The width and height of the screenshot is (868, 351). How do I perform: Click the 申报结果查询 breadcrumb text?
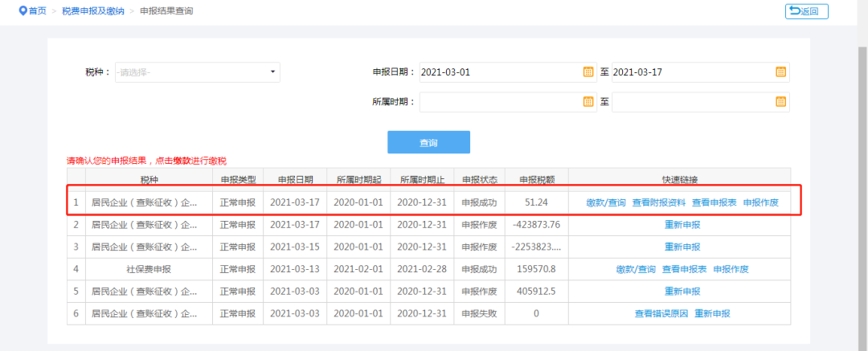[x=166, y=11]
